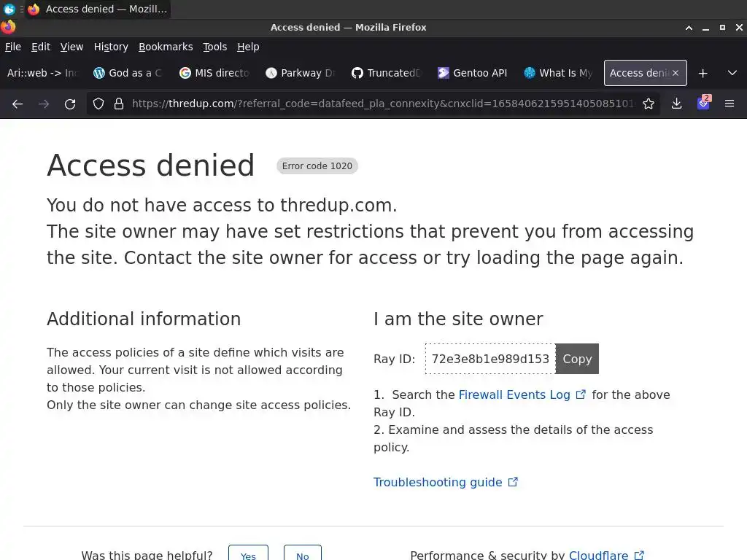
Task: Click the Access denied heading
Action: pos(150,166)
